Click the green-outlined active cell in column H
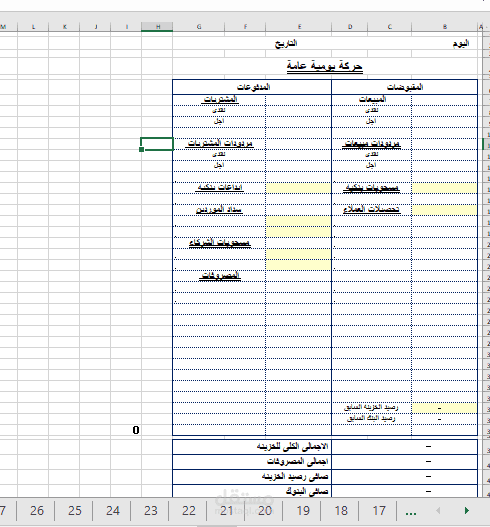Image resolution: width=490 pixels, height=527 pixels. point(157,144)
